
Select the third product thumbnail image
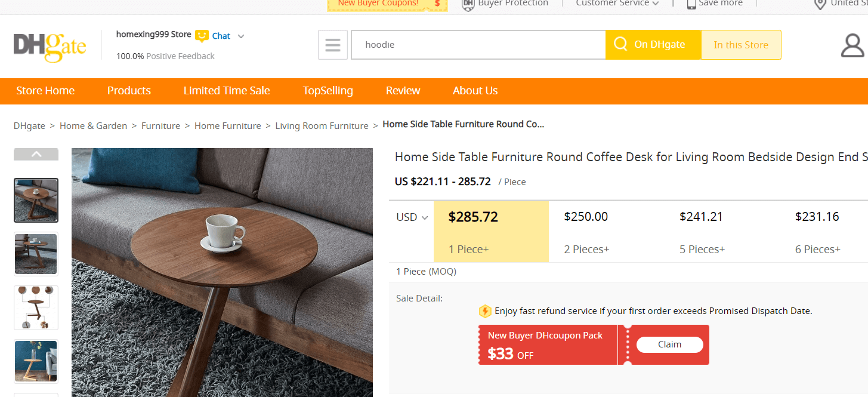36,307
